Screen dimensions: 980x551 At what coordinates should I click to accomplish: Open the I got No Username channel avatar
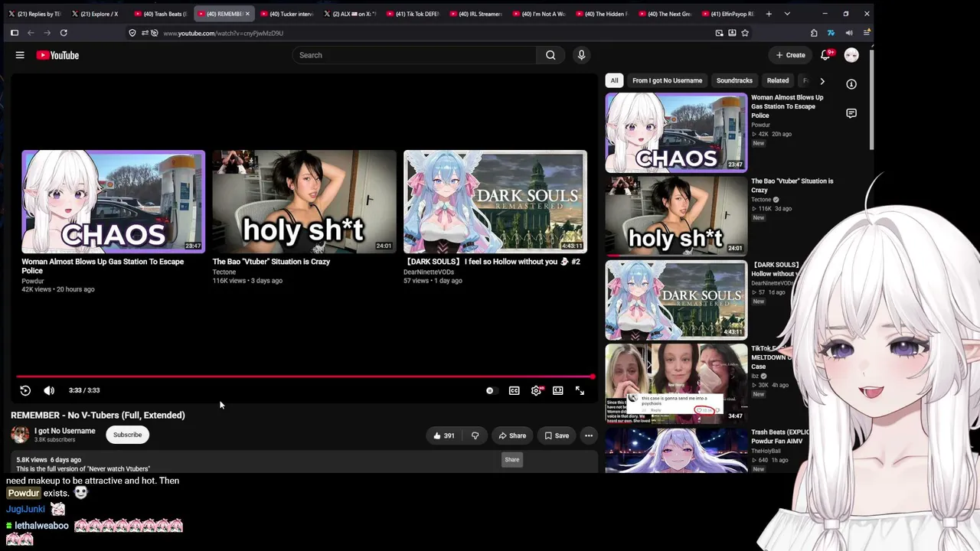tap(20, 435)
